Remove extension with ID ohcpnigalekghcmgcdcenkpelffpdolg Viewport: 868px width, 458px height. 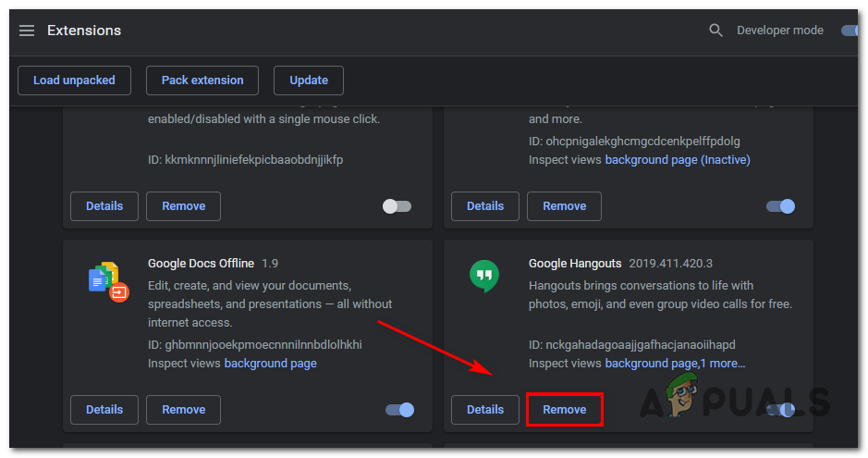(x=564, y=206)
